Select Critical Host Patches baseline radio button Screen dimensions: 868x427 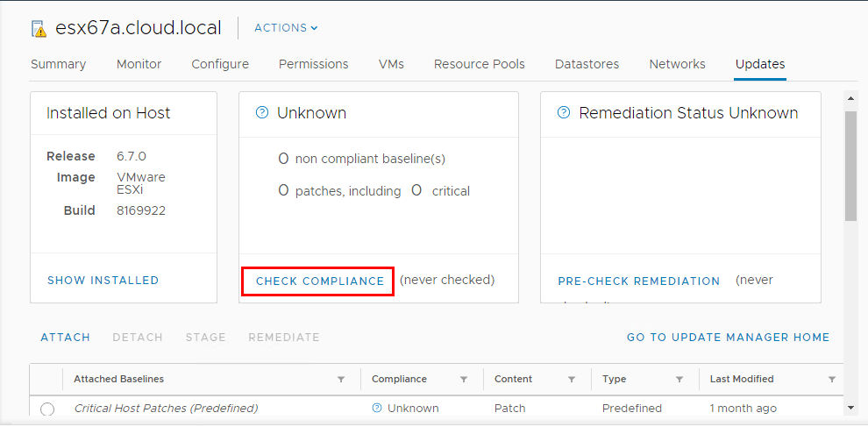(47, 409)
